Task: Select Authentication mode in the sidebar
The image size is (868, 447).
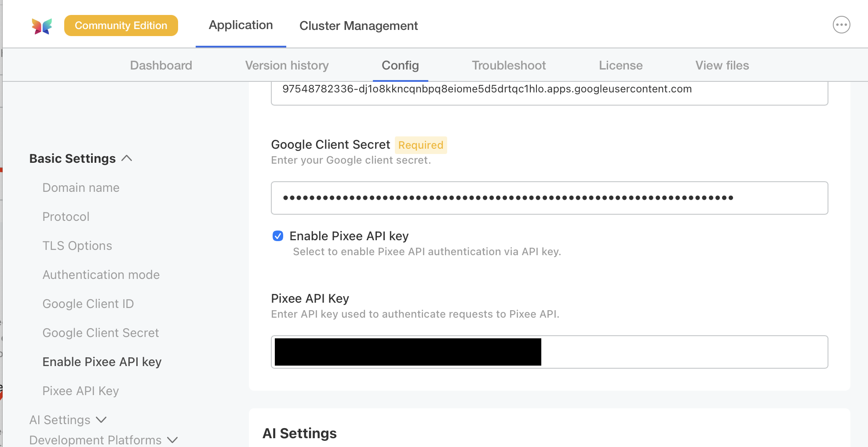Action: (101, 275)
